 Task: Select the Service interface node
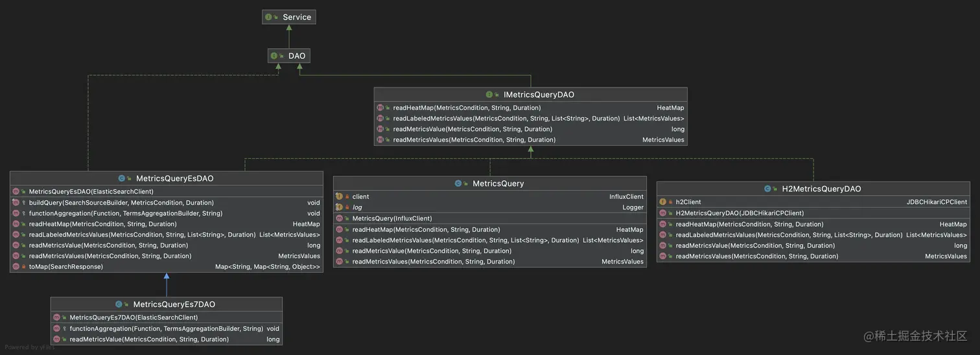pyautogui.click(x=288, y=17)
